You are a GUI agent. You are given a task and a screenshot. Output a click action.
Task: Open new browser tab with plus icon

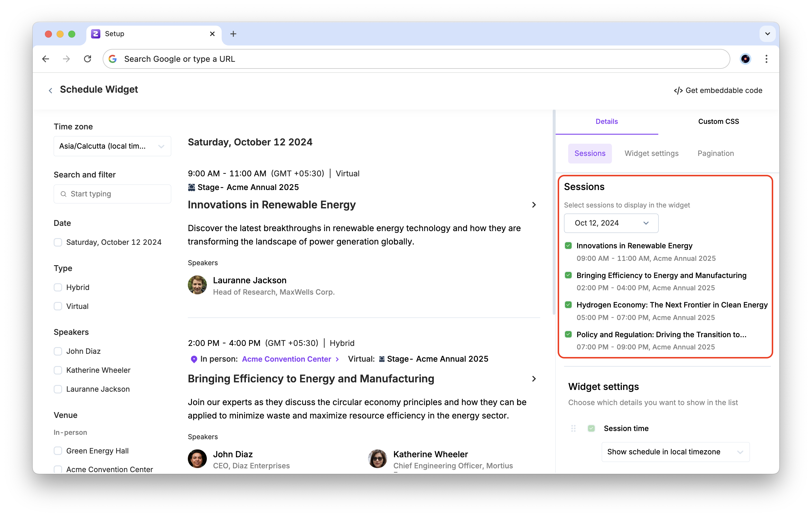[233, 34]
